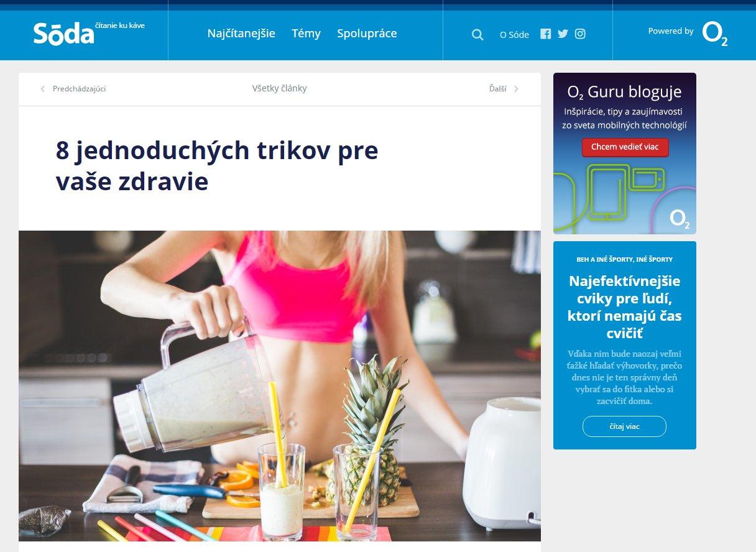756x552 pixels.
Task: Open the Témy menu item
Action: tap(306, 34)
